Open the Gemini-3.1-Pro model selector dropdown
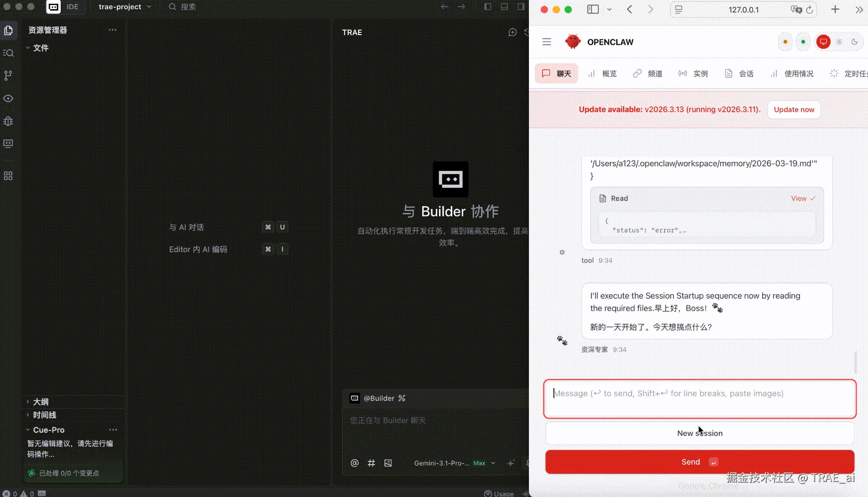 (455, 463)
